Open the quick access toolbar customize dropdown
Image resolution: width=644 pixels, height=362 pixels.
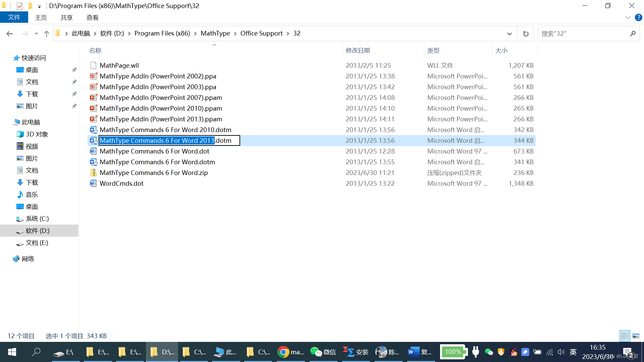[x=39, y=6]
